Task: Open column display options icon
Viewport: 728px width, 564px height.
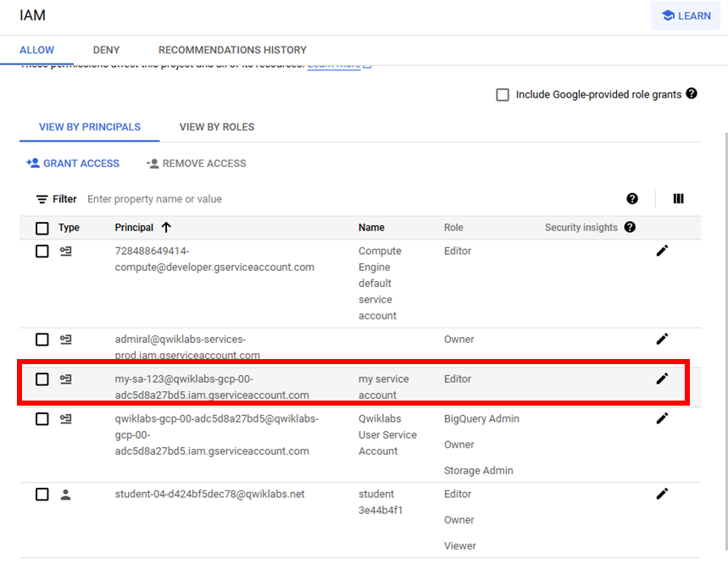Action: click(678, 198)
